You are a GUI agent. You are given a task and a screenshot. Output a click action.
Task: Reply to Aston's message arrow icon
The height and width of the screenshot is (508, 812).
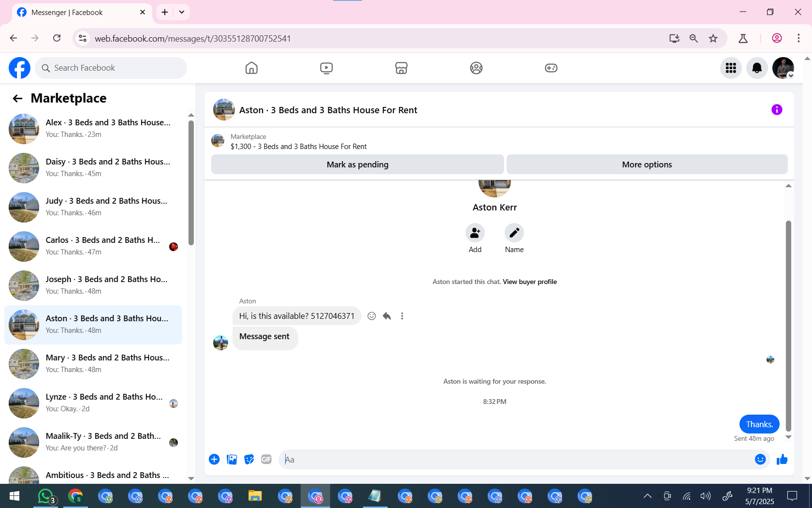point(387,316)
